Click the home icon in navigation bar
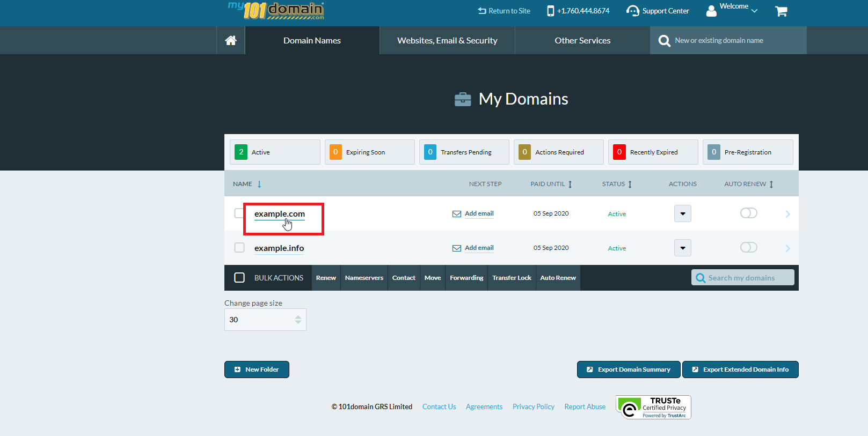This screenshot has width=868, height=436. pos(231,40)
